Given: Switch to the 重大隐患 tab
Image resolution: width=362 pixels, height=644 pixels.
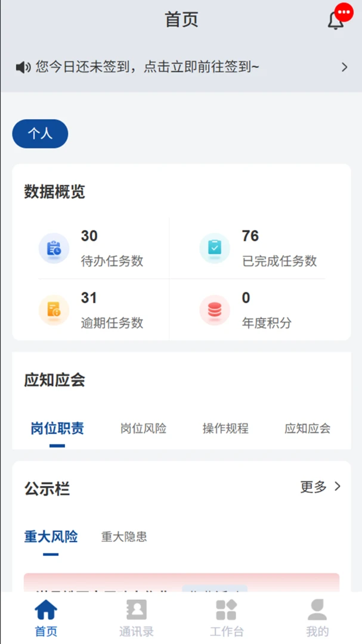Looking at the screenshot, I should pos(124,537).
